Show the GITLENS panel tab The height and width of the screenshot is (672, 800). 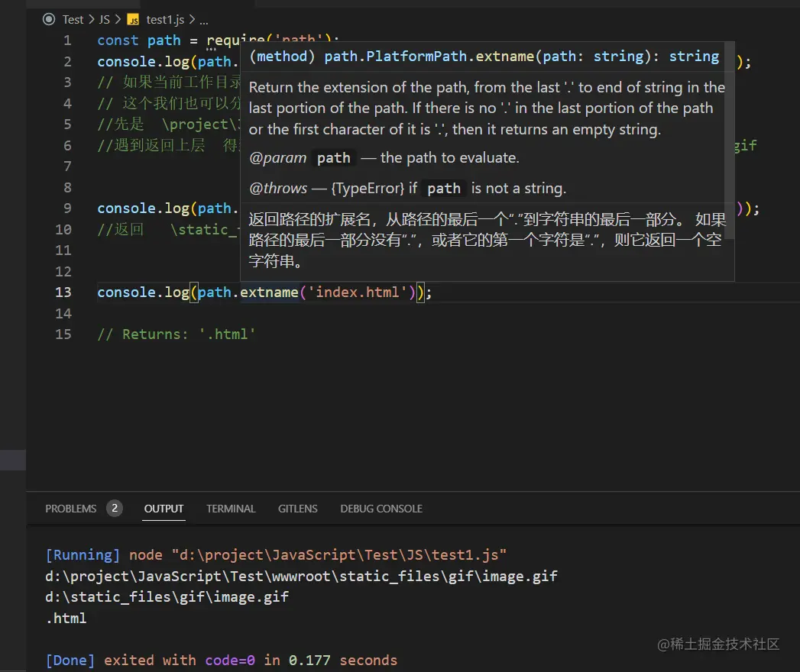[298, 509]
